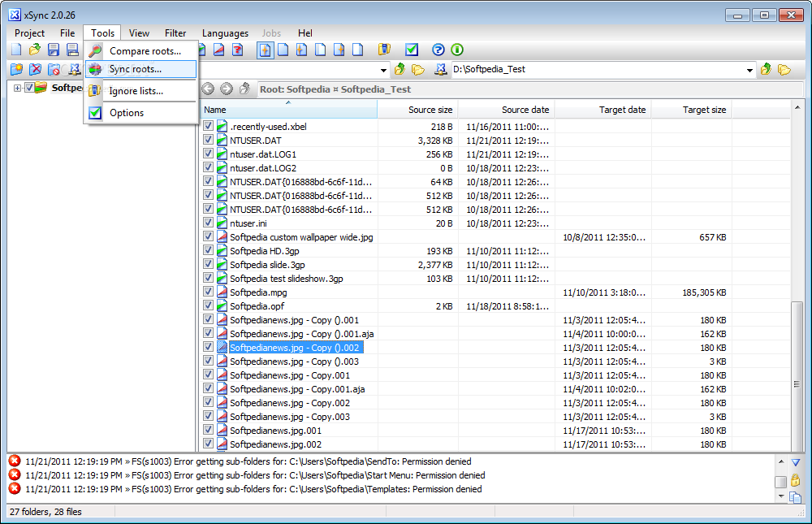Click the red-marked page icon in toolbar

[x=219, y=50]
